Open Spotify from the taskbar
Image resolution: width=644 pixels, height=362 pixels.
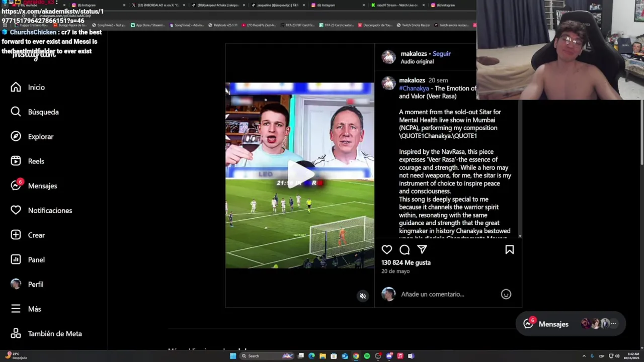(367, 356)
